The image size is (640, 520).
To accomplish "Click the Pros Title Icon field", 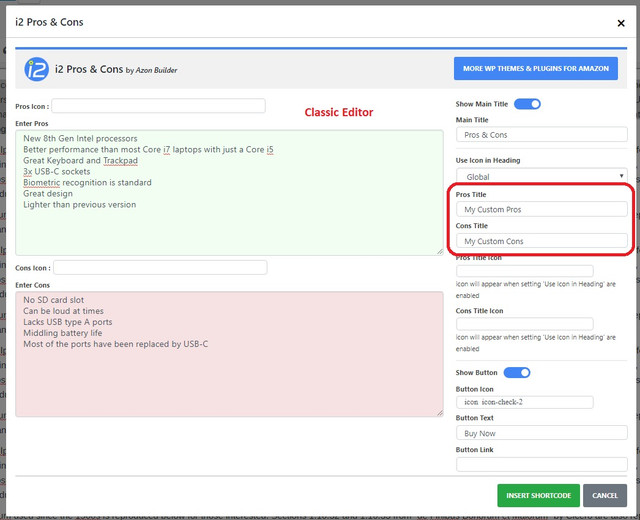I will (x=524, y=271).
